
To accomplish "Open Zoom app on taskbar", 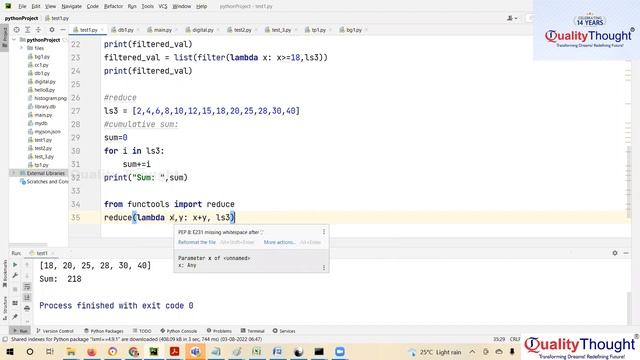I will 340,352.
